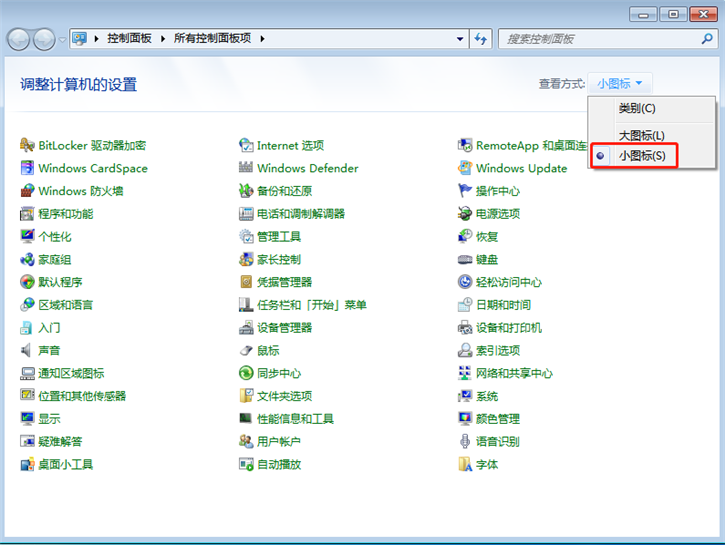Open the address bar history dropdown arrow
Viewport: 725px width, 545px height.
tap(460, 39)
